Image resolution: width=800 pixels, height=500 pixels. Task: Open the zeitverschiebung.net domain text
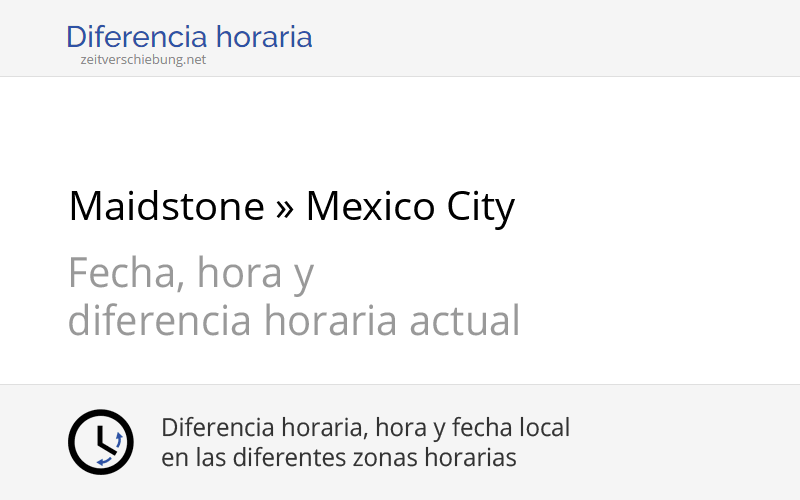[x=143, y=60]
